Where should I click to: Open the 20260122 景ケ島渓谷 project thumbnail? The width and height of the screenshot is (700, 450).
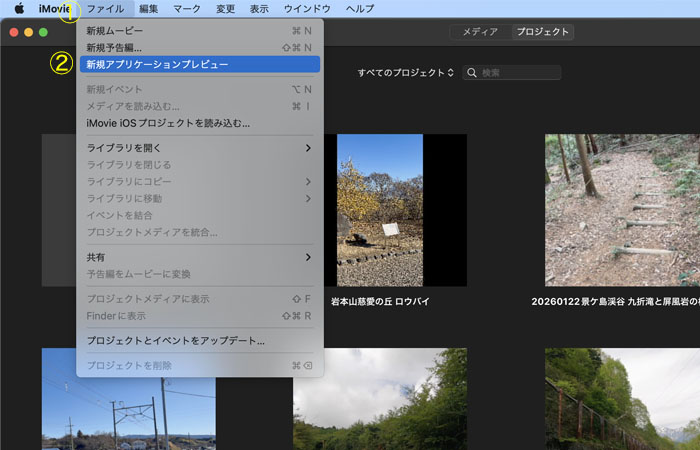622,210
